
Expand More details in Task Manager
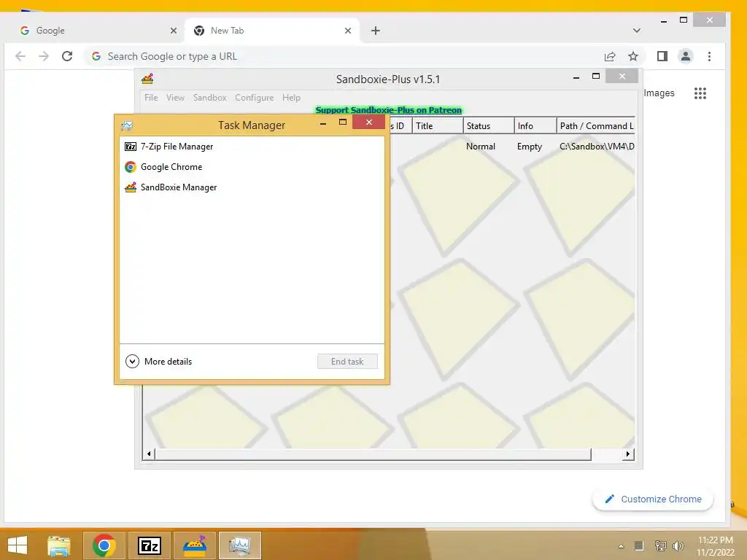click(x=158, y=362)
